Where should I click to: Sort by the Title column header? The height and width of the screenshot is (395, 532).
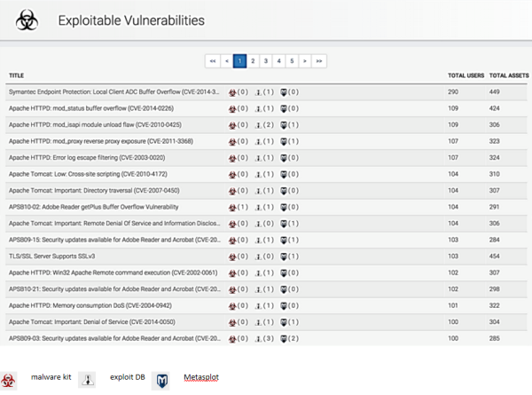click(16, 76)
